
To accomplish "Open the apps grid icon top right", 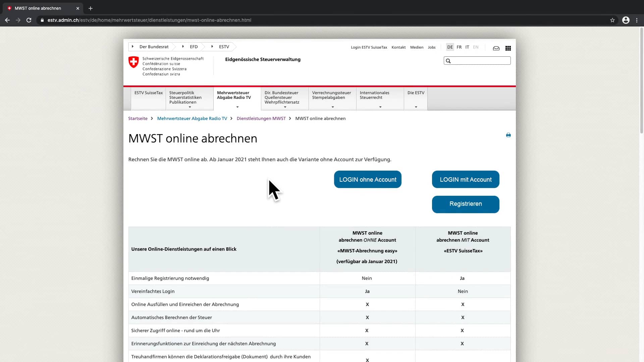I will click(x=508, y=48).
